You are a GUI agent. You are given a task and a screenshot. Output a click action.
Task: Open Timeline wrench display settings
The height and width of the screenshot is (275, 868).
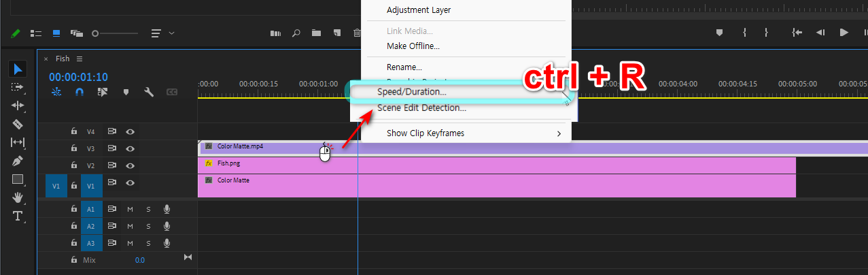[x=148, y=92]
